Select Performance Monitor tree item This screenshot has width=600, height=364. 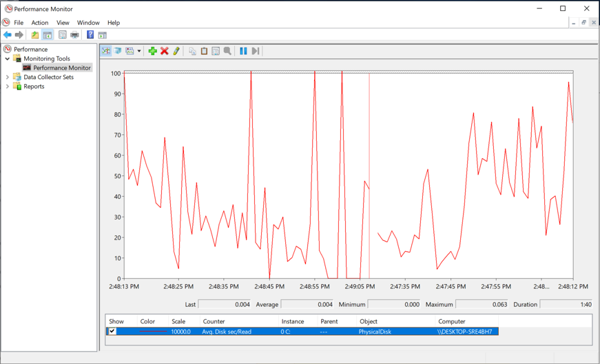(x=61, y=67)
